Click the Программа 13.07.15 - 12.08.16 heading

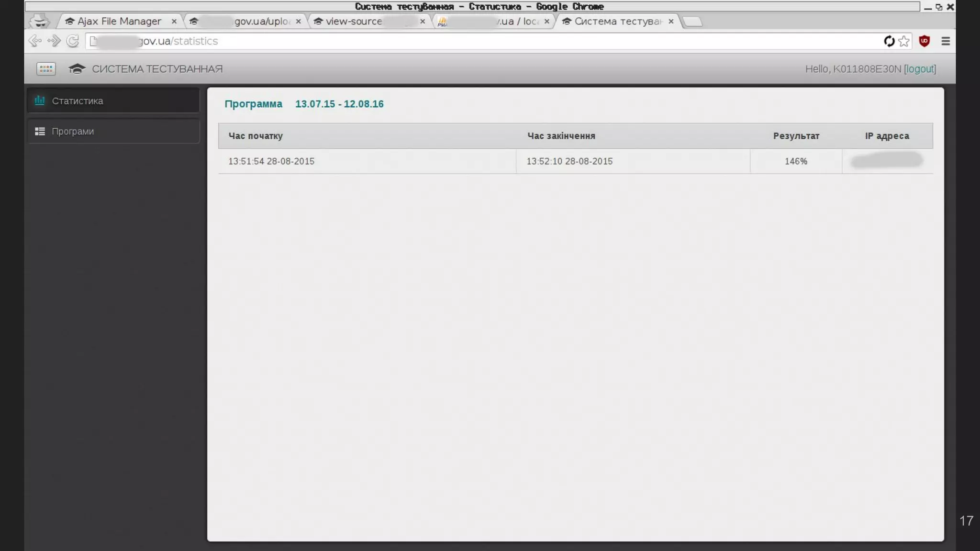point(304,104)
